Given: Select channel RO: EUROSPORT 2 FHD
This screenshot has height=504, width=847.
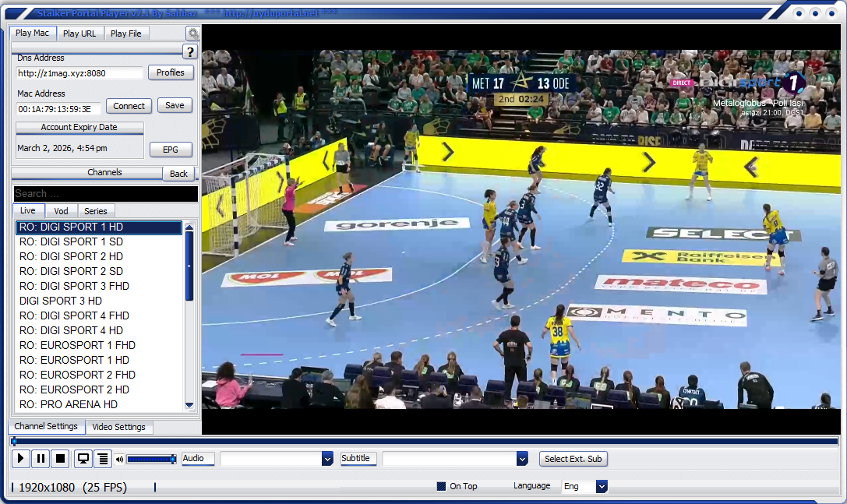Looking at the screenshot, I should [99, 375].
